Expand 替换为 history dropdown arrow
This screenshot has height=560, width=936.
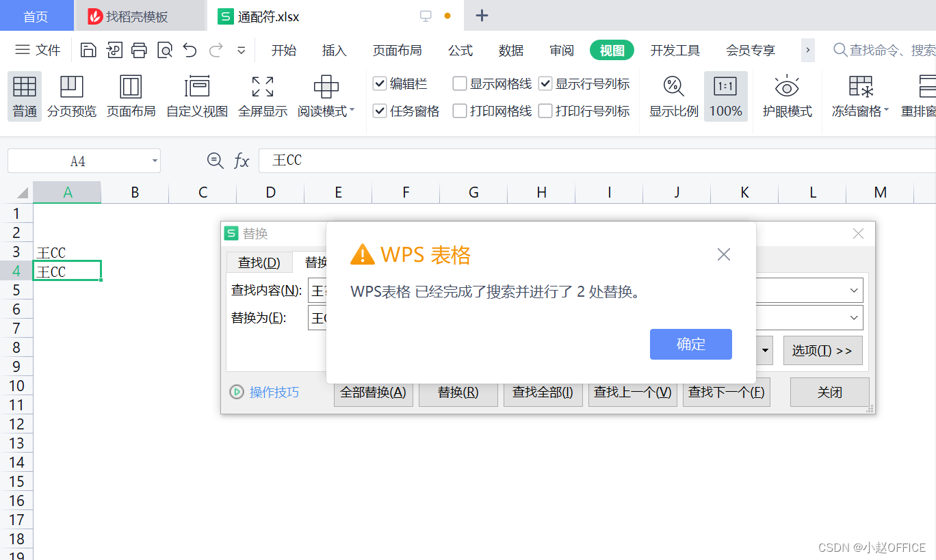tap(854, 318)
